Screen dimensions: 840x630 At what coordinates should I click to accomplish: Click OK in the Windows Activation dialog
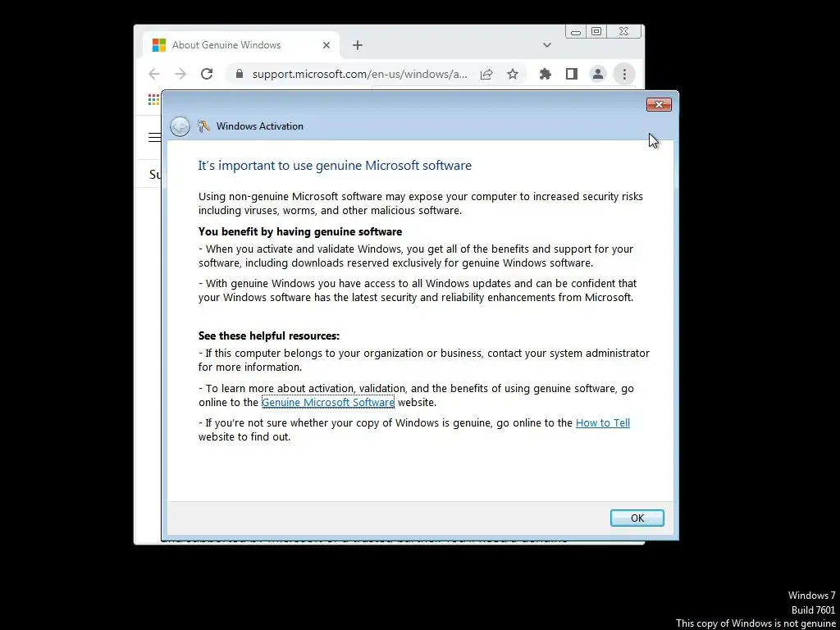(x=637, y=518)
